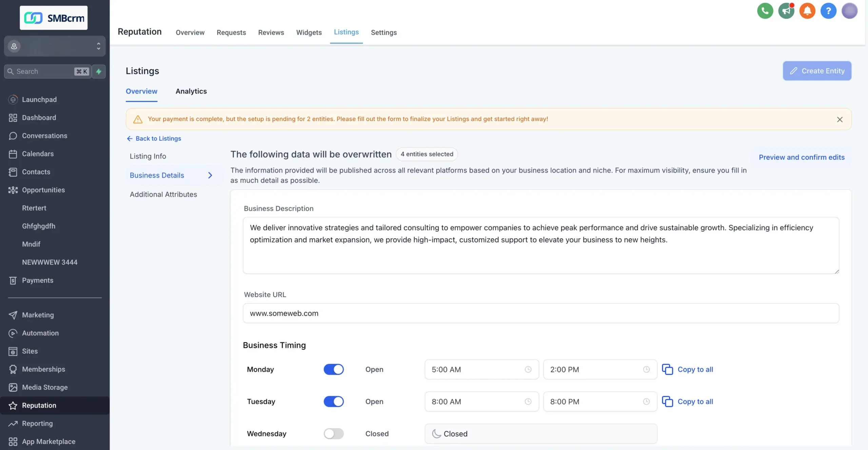Click the clock icon in Monday 5:00 AM field
The width and height of the screenshot is (868, 450).
(x=528, y=369)
